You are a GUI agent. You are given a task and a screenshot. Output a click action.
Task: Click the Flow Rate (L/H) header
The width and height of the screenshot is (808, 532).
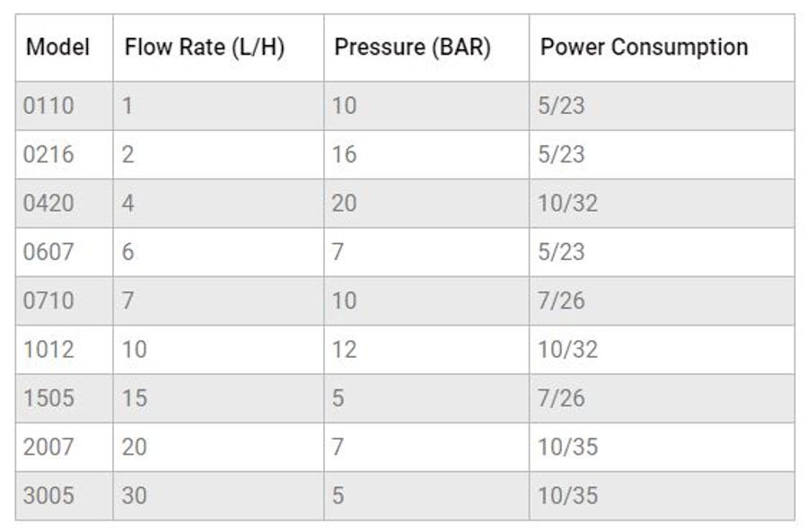coord(204,48)
